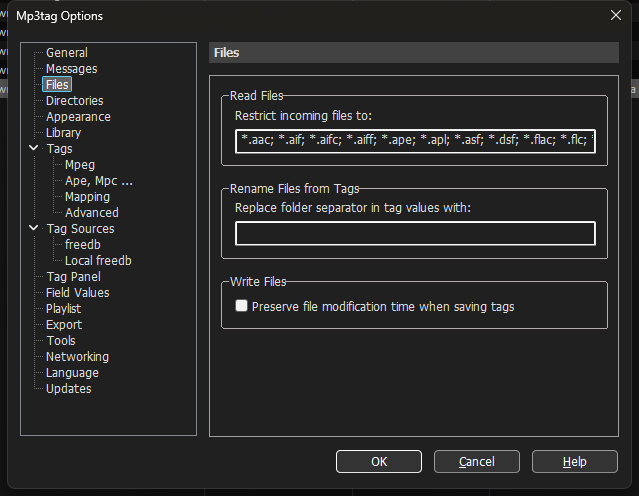Click the Cancel button
This screenshot has width=639, height=496.
[476, 461]
